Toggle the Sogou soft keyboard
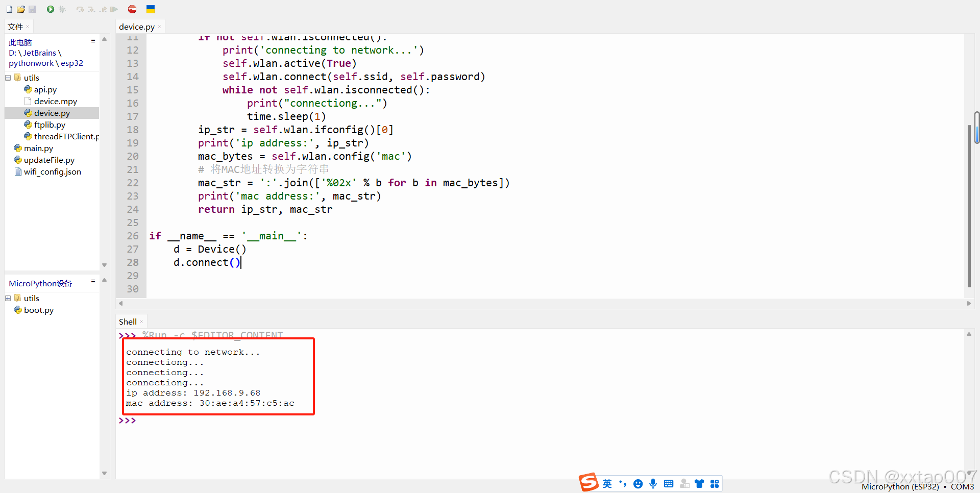The image size is (980, 493). tap(669, 483)
